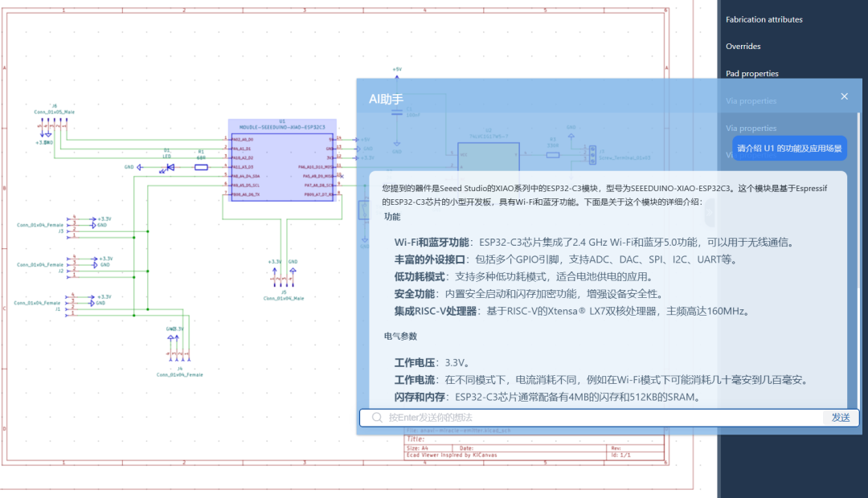The width and height of the screenshot is (868, 498).
Task: Click the 低功耗模式 bullet text
Action: click(526, 276)
